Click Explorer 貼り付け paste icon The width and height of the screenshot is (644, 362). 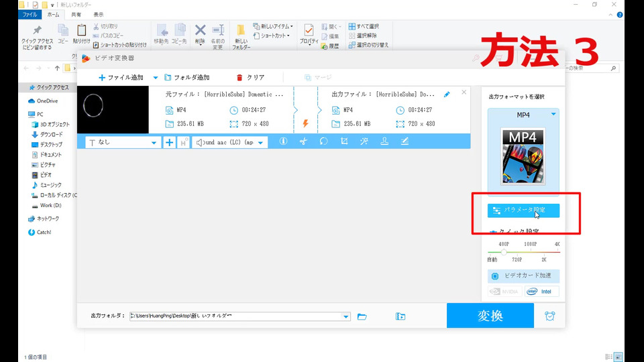pyautogui.click(x=81, y=34)
